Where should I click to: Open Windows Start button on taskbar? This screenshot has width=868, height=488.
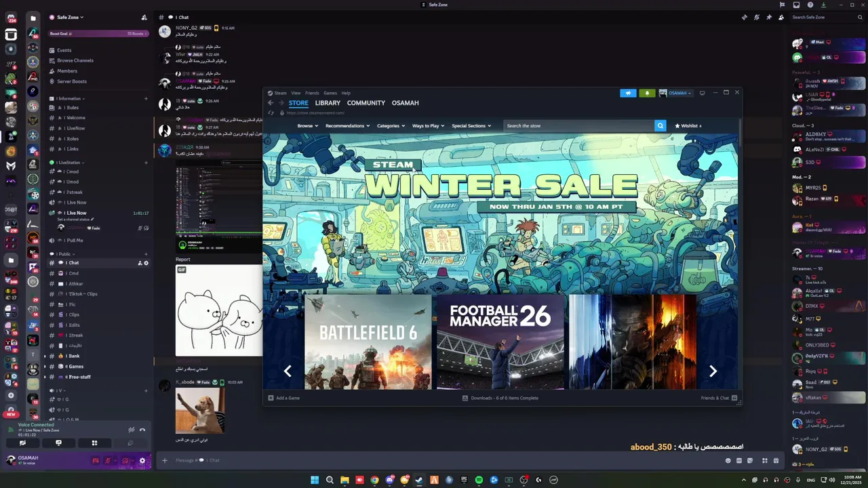(315, 480)
